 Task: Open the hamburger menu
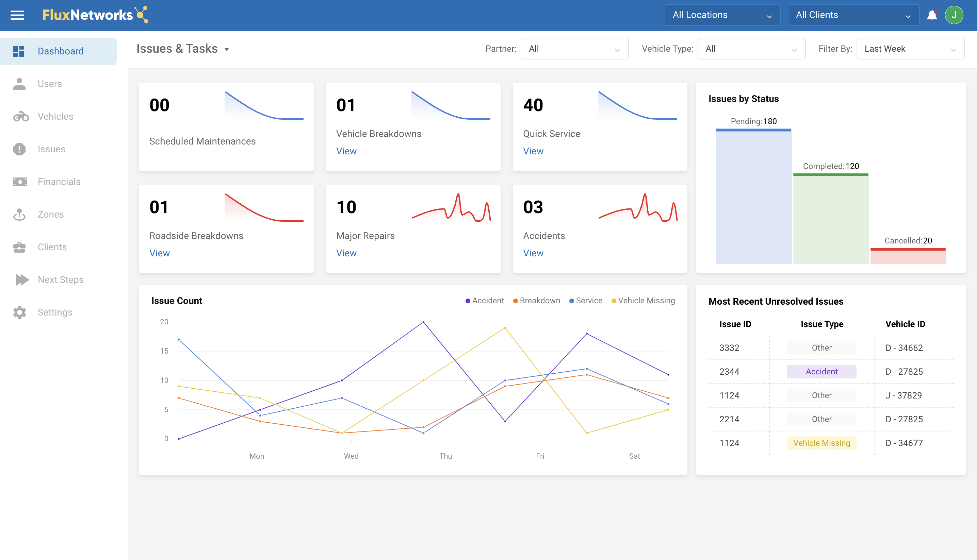coord(17,15)
